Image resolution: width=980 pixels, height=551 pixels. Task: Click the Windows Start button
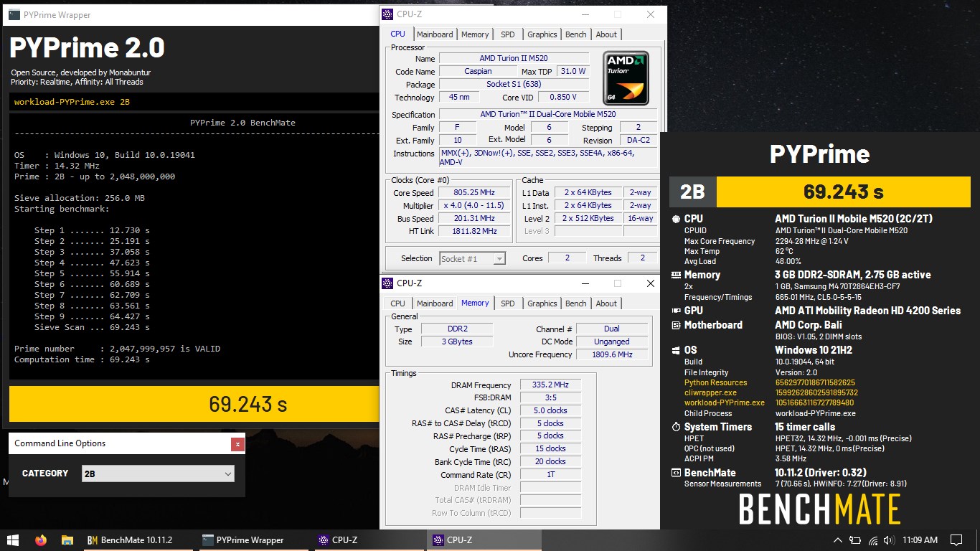(x=13, y=540)
